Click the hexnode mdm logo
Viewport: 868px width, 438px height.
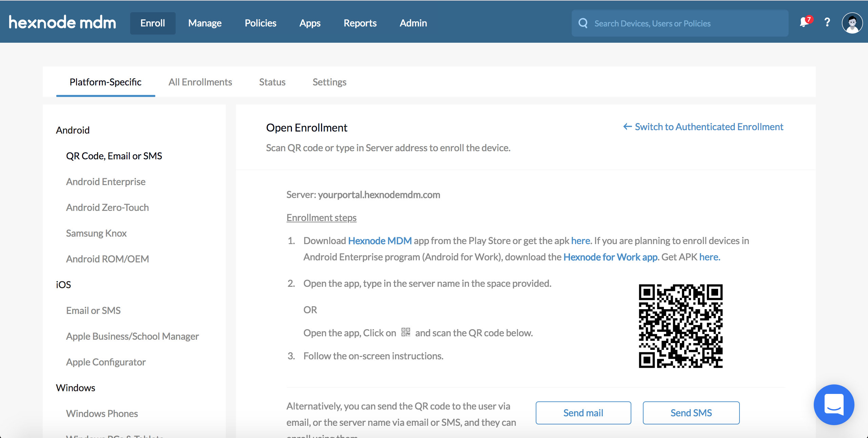pos(62,22)
